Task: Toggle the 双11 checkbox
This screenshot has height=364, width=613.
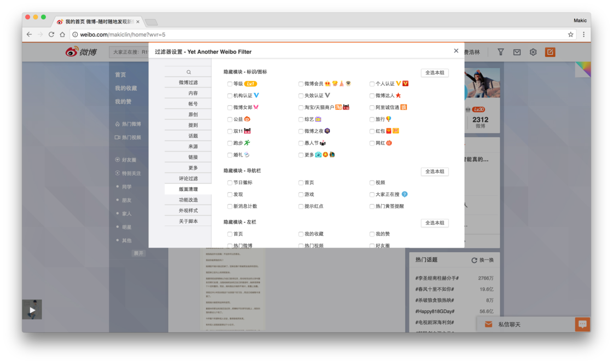Action: tap(229, 131)
